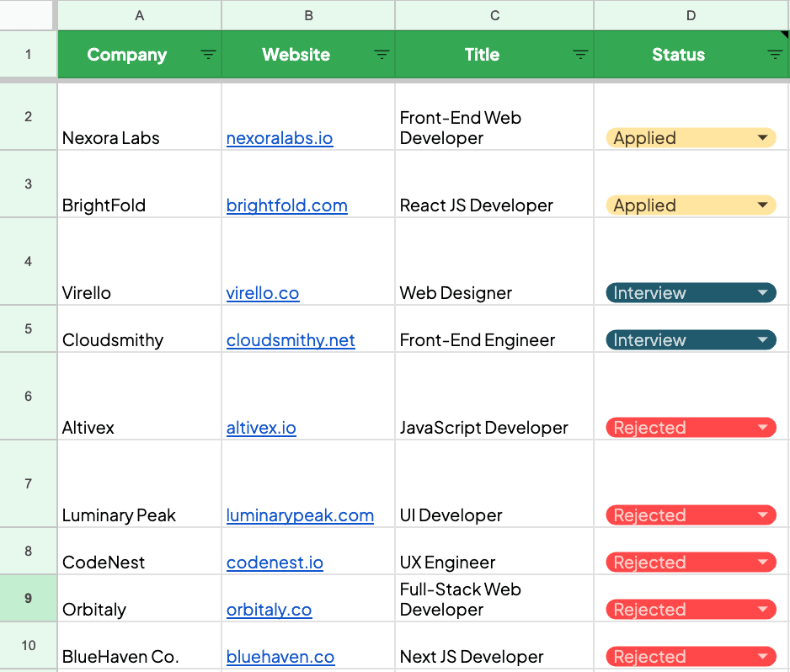Open the filter icon on Title column
790x672 pixels.
(580, 54)
